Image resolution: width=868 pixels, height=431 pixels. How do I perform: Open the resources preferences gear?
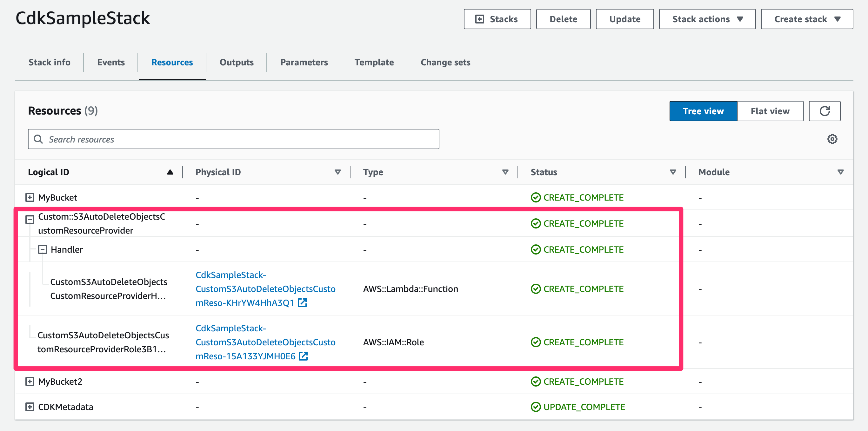pos(832,139)
